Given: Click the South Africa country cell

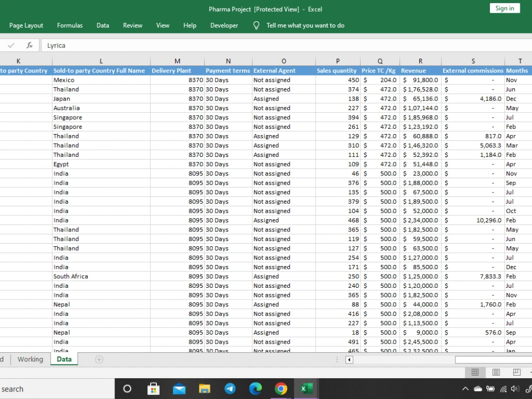Looking at the screenshot, I should (101, 277).
